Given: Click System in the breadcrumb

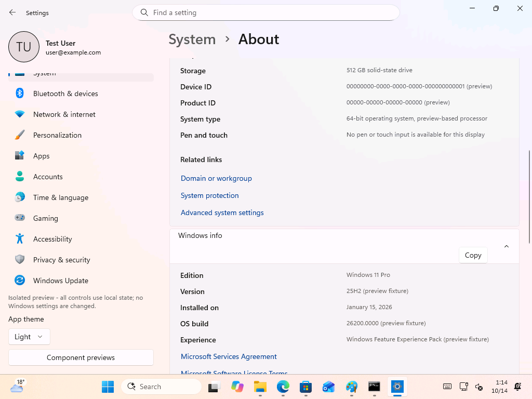Looking at the screenshot, I should 192,39.
